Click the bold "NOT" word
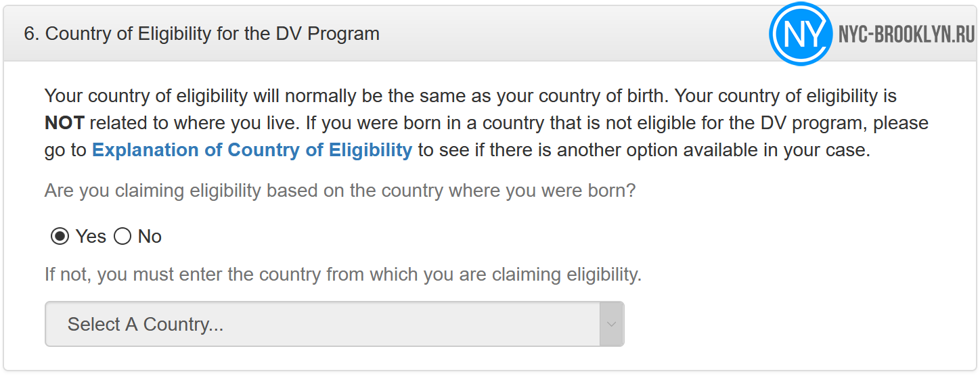The image size is (980, 376). point(64,123)
